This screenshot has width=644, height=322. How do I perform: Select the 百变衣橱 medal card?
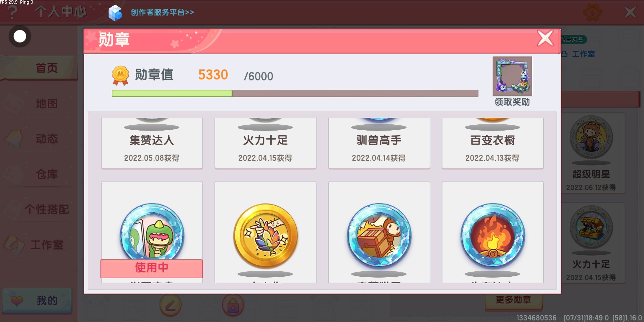(x=493, y=143)
